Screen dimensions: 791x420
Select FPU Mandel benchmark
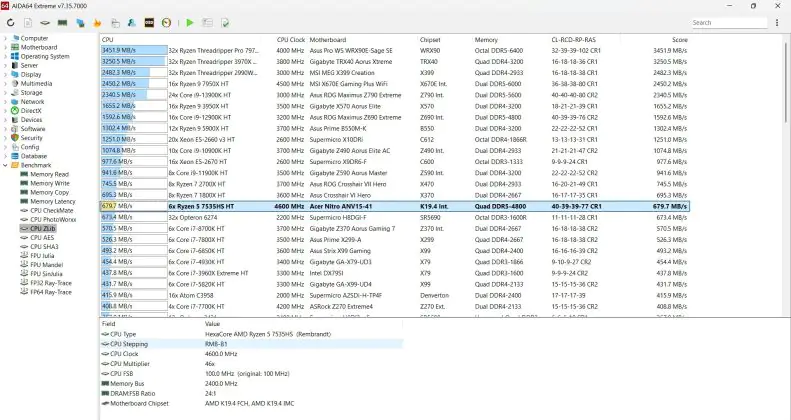coord(47,265)
